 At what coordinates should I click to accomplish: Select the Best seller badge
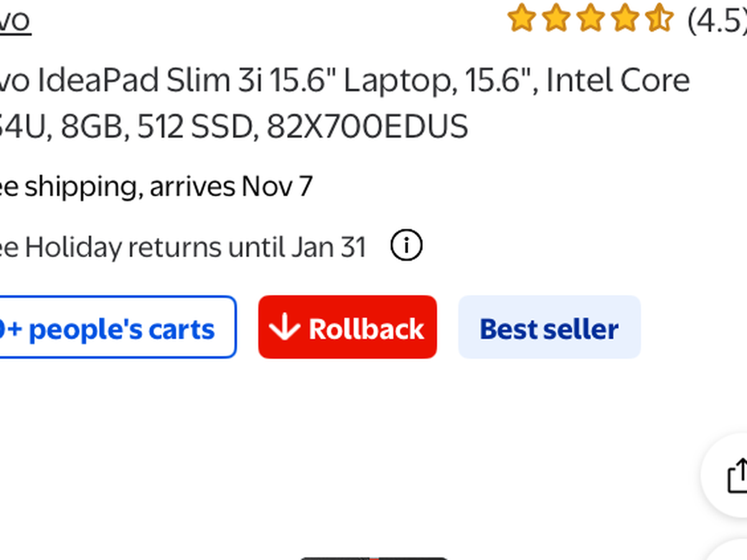(549, 328)
